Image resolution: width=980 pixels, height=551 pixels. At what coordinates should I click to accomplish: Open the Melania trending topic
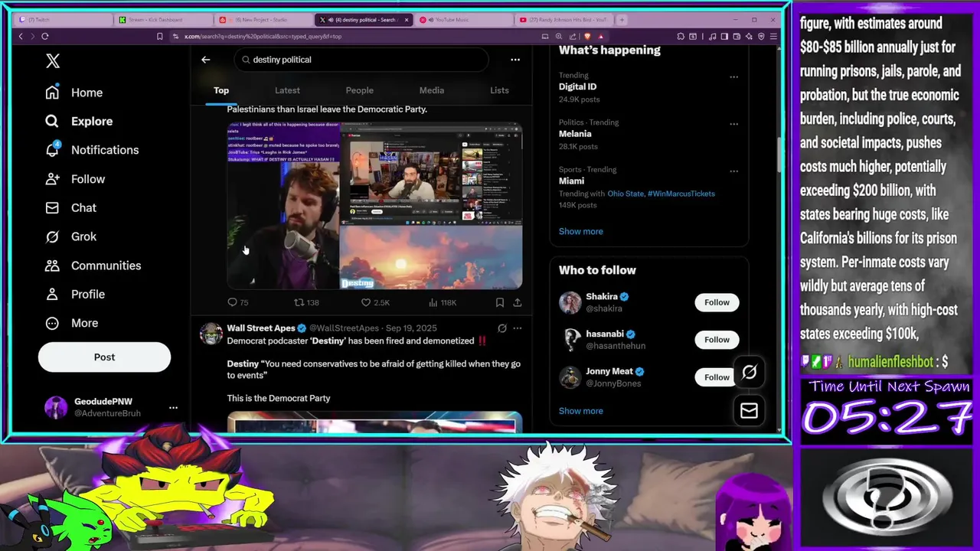575,134
